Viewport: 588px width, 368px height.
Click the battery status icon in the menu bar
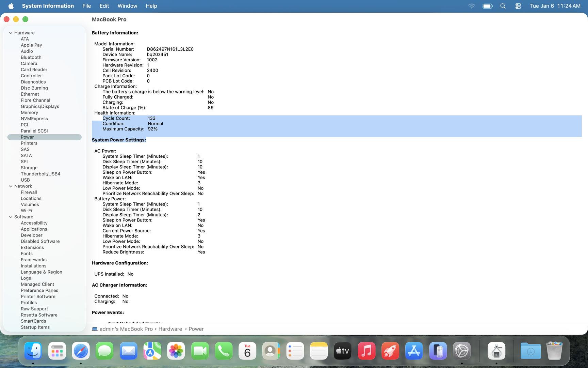point(488,6)
